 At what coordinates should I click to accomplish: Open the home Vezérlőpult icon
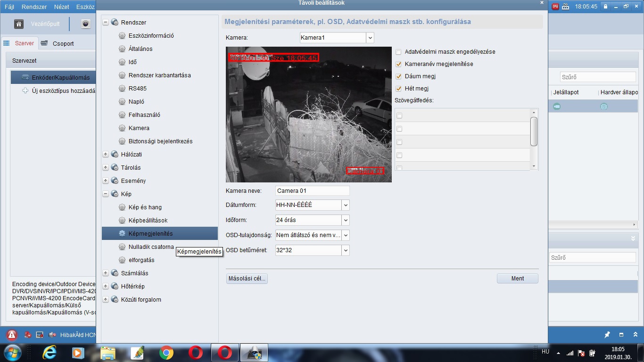click(19, 24)
